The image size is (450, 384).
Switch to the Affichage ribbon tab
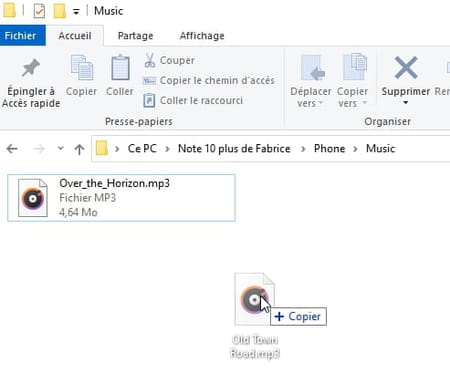(x=202, y=36)
